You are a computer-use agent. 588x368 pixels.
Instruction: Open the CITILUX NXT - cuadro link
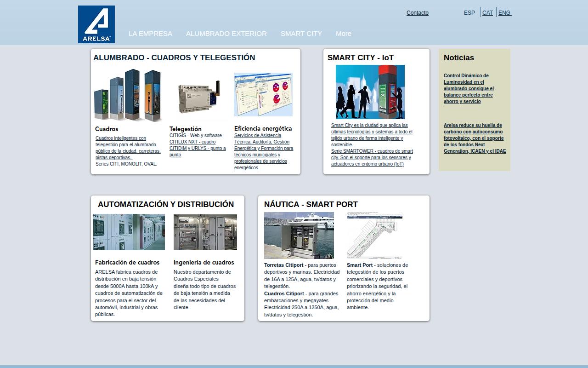tap(192, 142)
